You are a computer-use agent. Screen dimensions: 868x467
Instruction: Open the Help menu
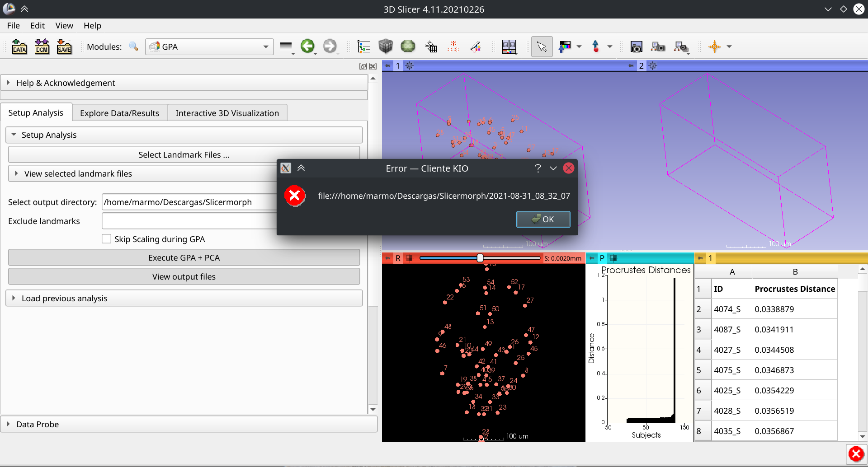point(92,26)
